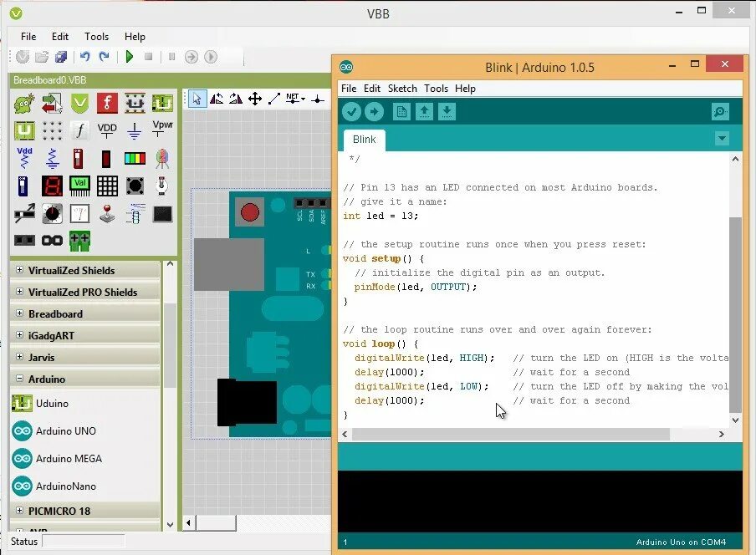Pick the green ++ terminal block component

pyautogui.click(x=79, y=241)
